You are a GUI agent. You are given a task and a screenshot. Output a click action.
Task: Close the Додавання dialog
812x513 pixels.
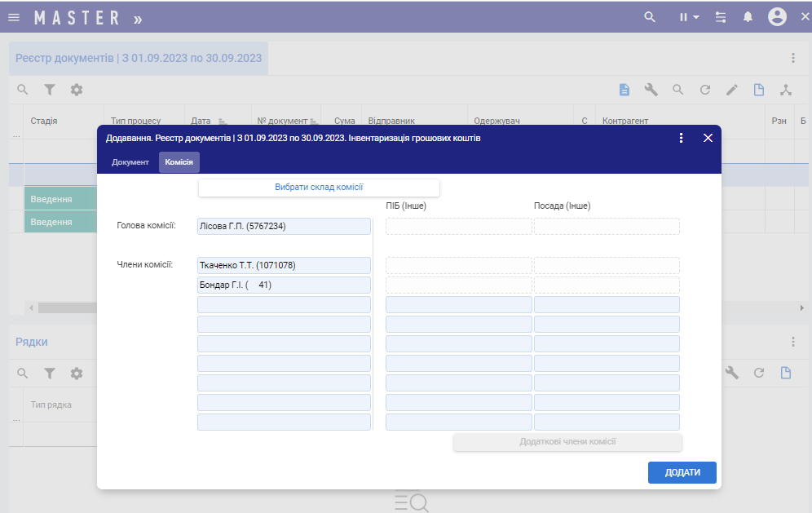[x=708, y=138]
